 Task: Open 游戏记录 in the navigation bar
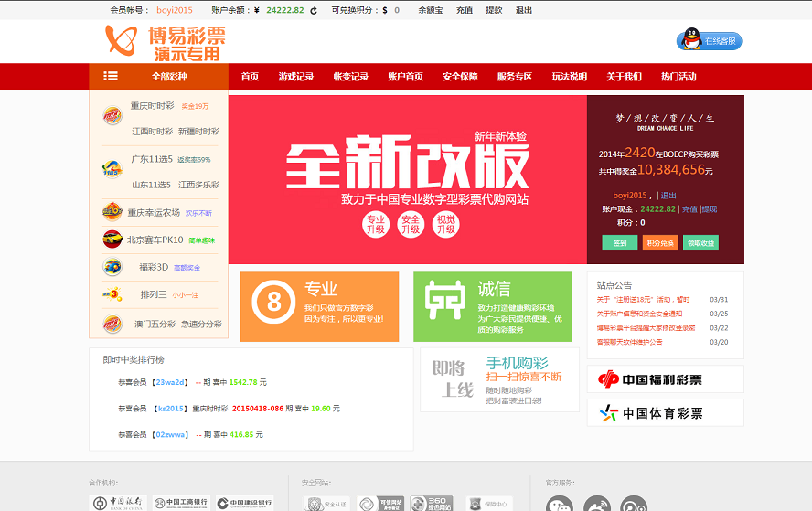pyautogui.click(x=296, y=77)
